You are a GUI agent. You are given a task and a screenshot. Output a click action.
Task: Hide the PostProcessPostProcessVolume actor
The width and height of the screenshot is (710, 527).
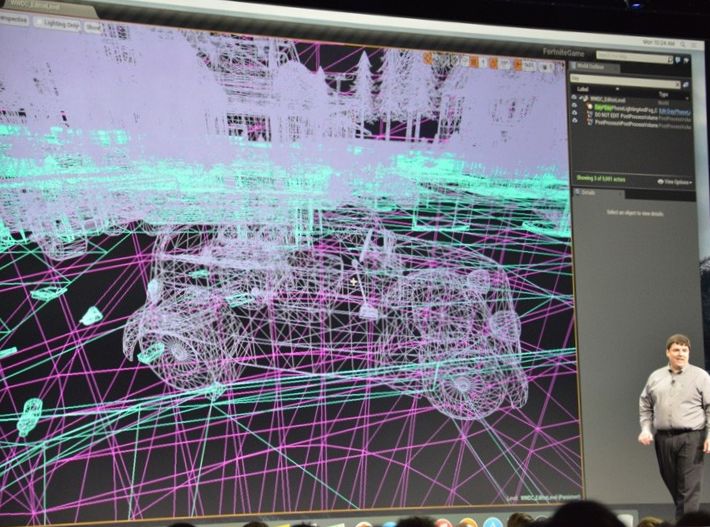point(575,120)
